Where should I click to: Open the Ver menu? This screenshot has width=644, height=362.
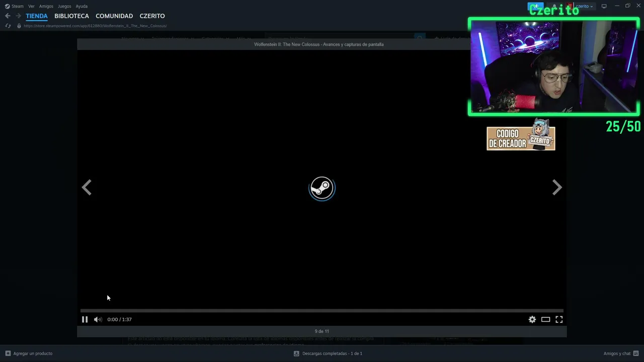31,6
